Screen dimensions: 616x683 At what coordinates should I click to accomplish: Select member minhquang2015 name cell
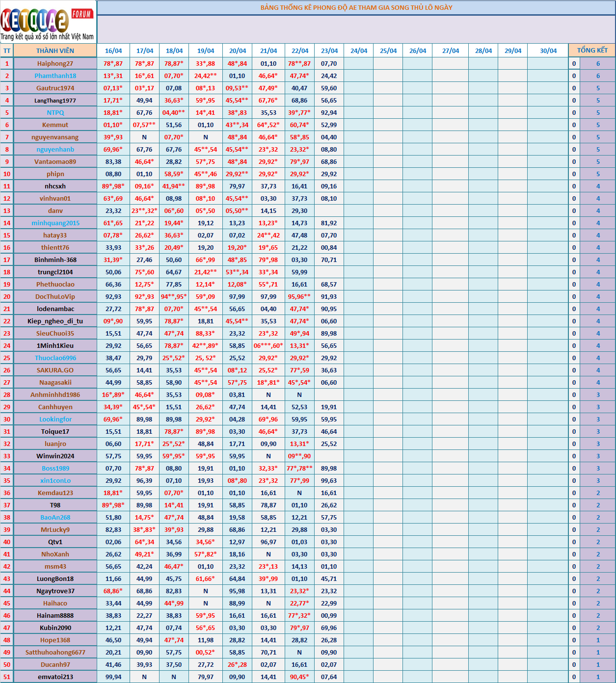point(55,223)
